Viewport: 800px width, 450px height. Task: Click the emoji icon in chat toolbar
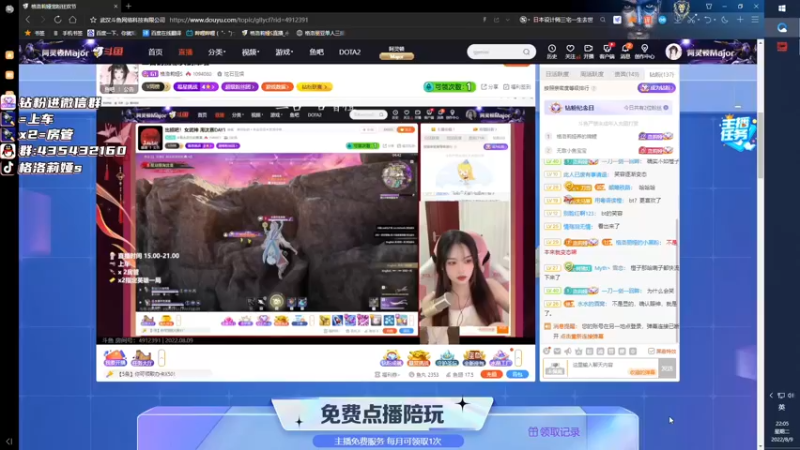(x=546, y=351)
